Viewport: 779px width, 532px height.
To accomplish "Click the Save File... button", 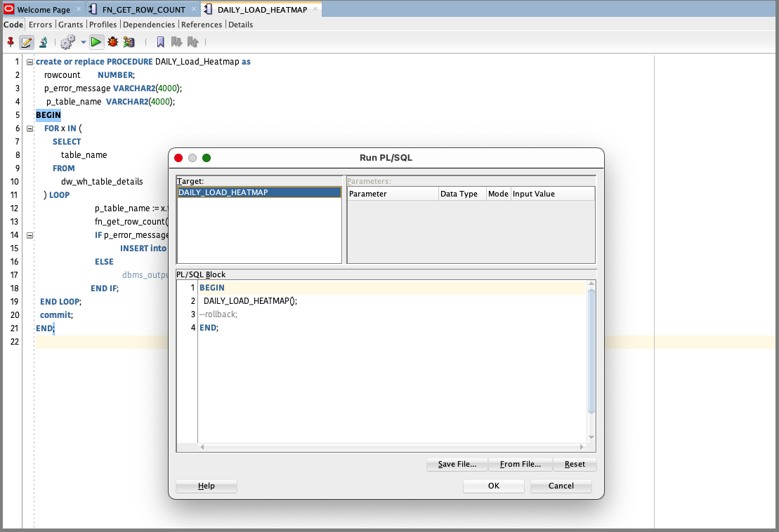I will point(457,464).
